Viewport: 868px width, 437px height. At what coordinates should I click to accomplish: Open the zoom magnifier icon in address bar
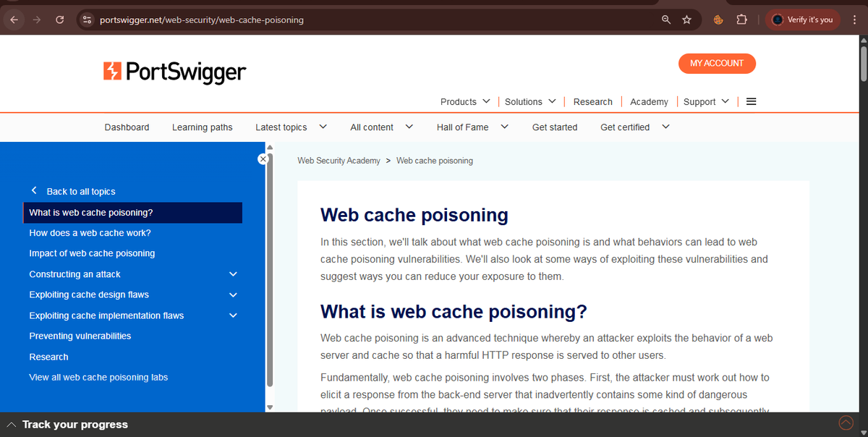coord(666,20)
